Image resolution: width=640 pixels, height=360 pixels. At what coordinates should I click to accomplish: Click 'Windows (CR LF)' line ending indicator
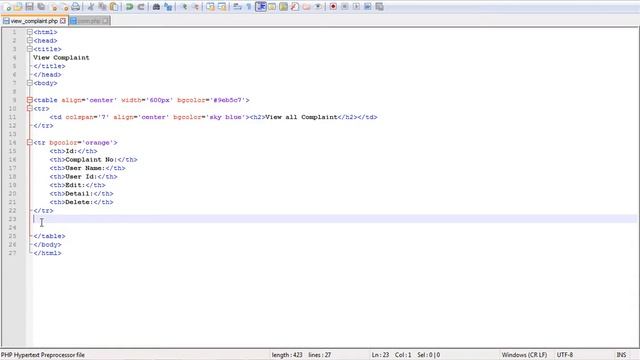[524, 355]
